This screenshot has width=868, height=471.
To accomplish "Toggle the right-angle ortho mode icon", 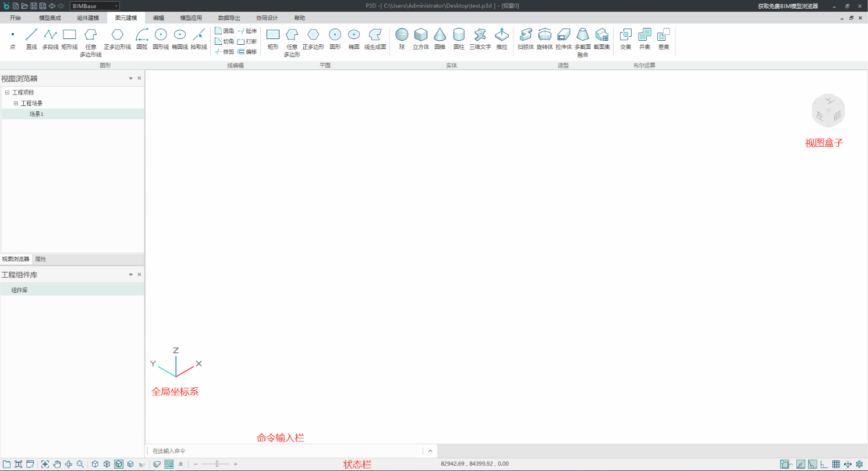I will coord(824,464).
